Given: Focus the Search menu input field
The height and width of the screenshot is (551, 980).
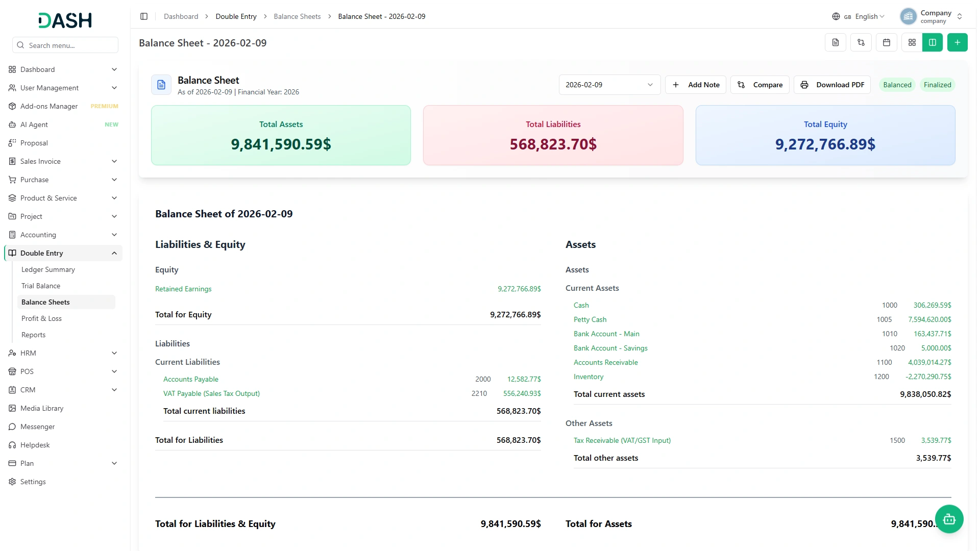Looking at the screenshot, I should (x=65, y=45).
